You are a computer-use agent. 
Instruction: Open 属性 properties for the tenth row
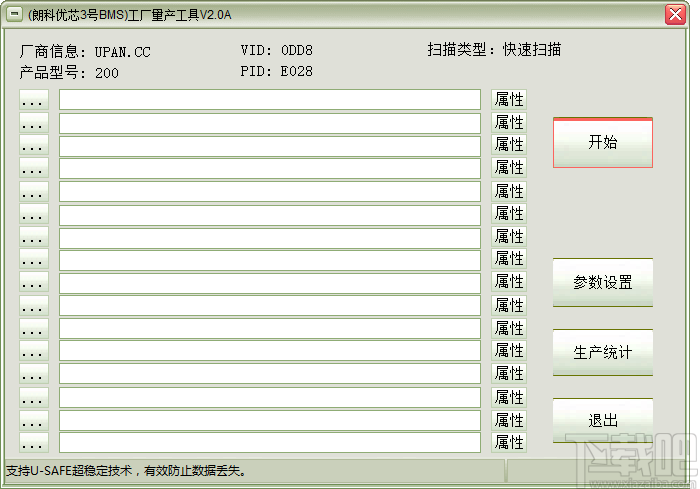point(509,305)
